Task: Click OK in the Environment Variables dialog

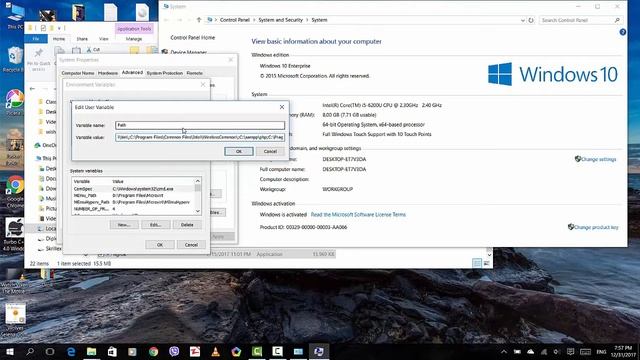Action: 160,245
